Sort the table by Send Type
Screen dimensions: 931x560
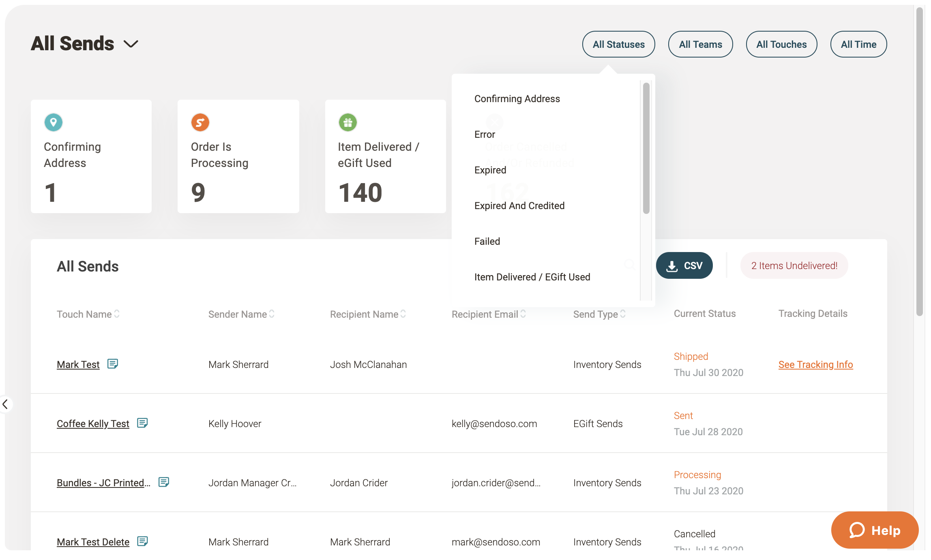[x=623, y=314]
